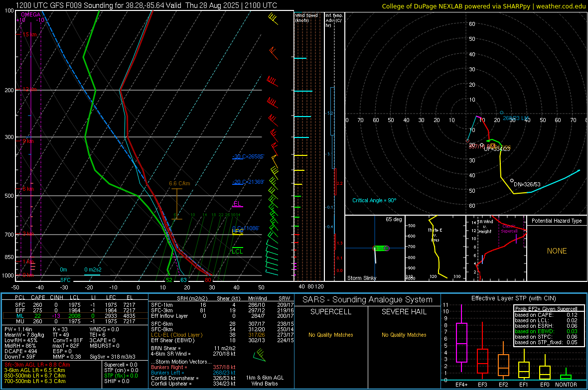Image resolution: width=588 pixels, height=390 pixels.
Task: Click the Inf. Temp. Adv. panel header
Action: point(333,20)
